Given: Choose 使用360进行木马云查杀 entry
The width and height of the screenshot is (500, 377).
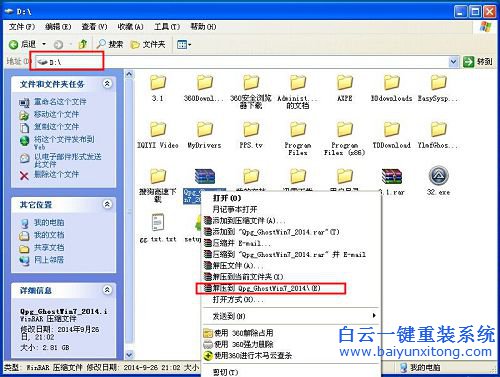Looking at the screenshot, I should (x=291, y=355).
